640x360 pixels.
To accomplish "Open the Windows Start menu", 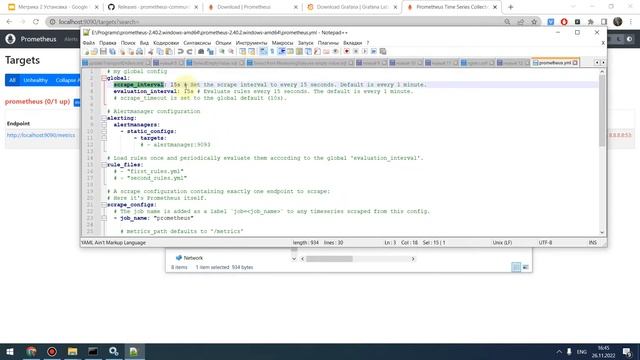I will [10, 351].
